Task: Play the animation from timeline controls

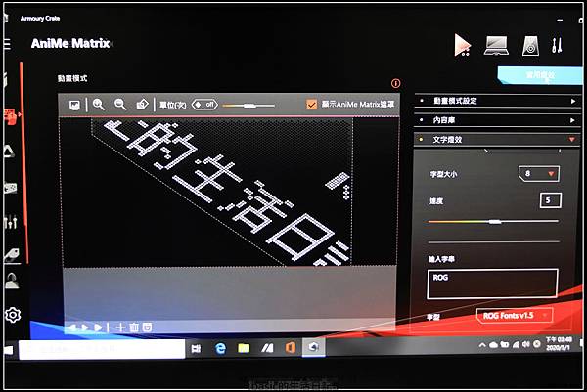Action: (x=85, y=327)
